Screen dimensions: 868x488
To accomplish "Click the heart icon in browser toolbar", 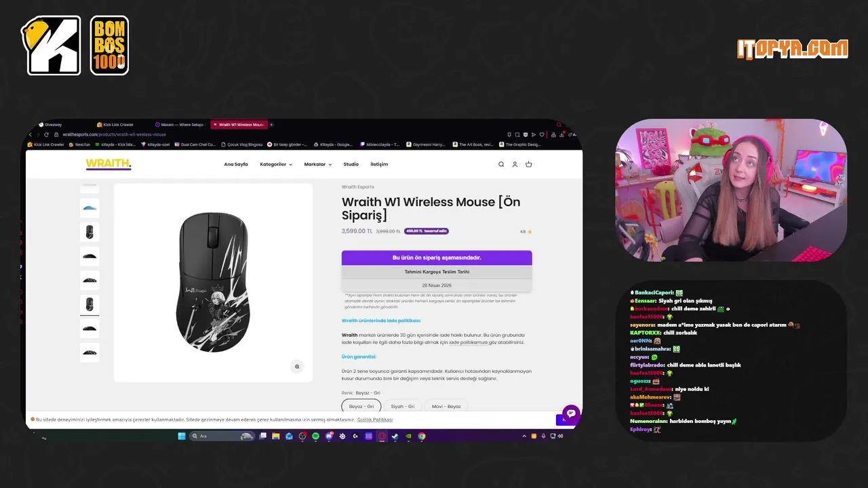I will pos(542,134).
